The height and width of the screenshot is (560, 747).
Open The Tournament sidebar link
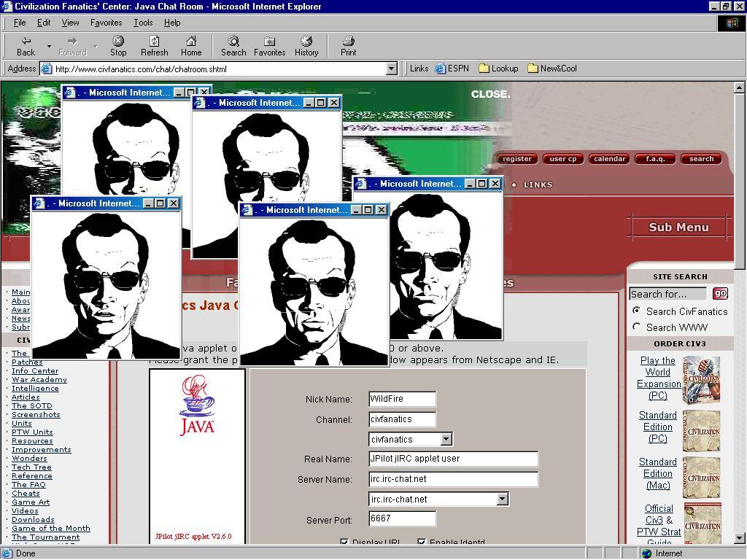[x=46, y=537]
